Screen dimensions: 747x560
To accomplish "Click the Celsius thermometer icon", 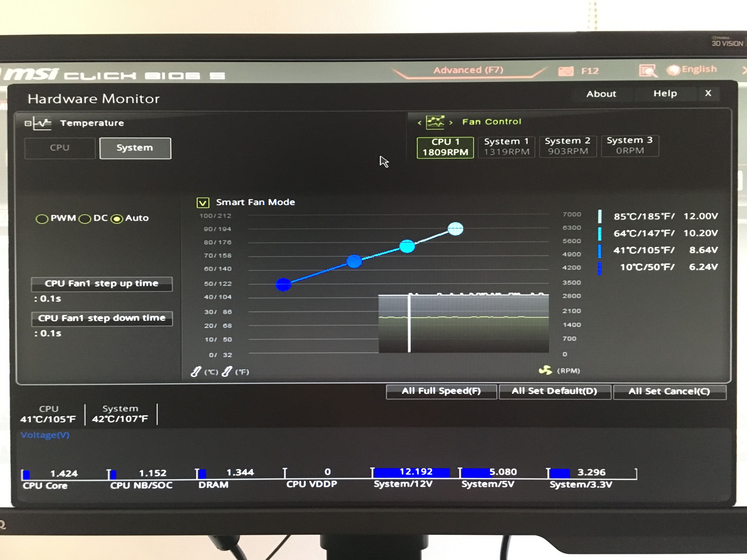I will point(196,372).
